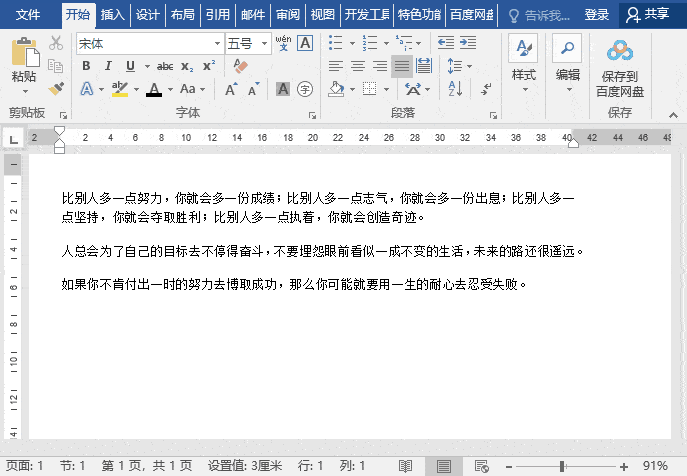Switch to the 设计 Design tab

pos(148,15)
